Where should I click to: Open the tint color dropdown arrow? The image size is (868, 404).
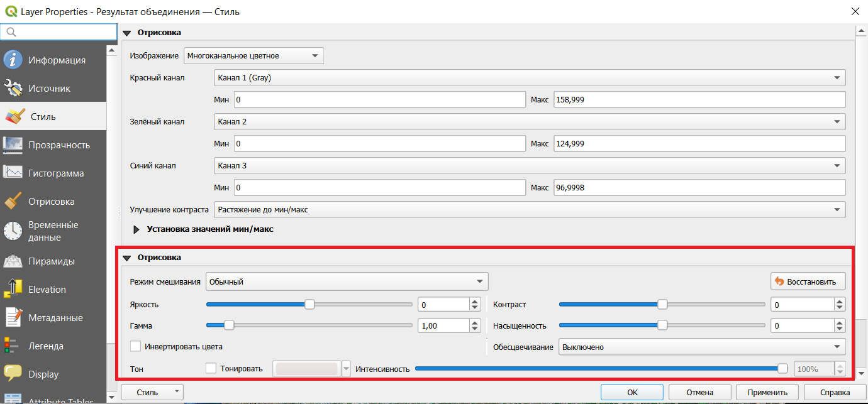pos(346,369)
